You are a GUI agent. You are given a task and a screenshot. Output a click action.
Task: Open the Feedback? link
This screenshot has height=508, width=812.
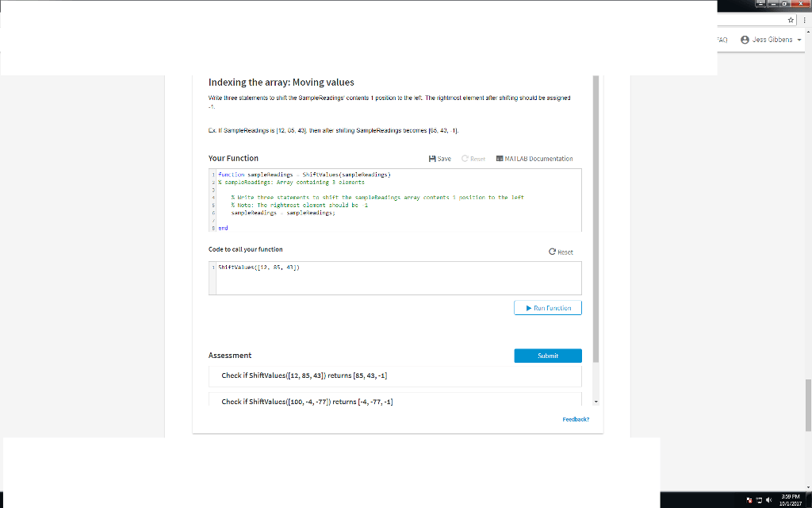click(576, 419)
